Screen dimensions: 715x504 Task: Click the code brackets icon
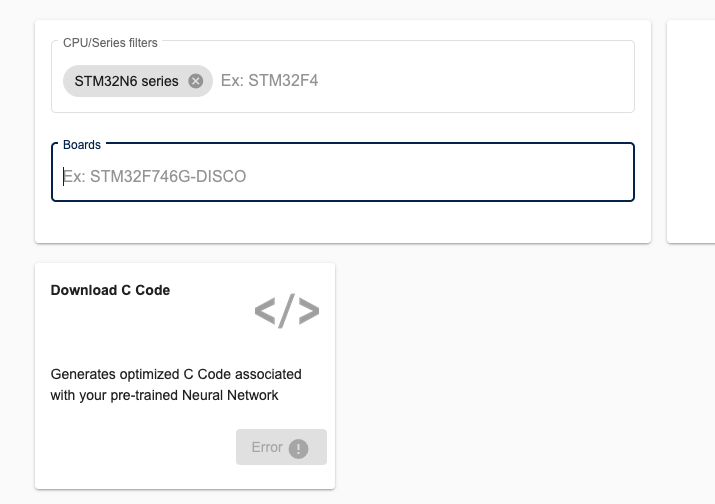(287, 311)
